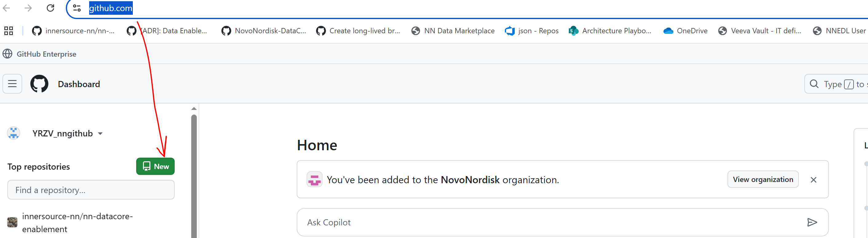The height and width of the screenshot is (238, 868).
Task: Dismiss the NovoNordisk organization notice
Action: 813,180
